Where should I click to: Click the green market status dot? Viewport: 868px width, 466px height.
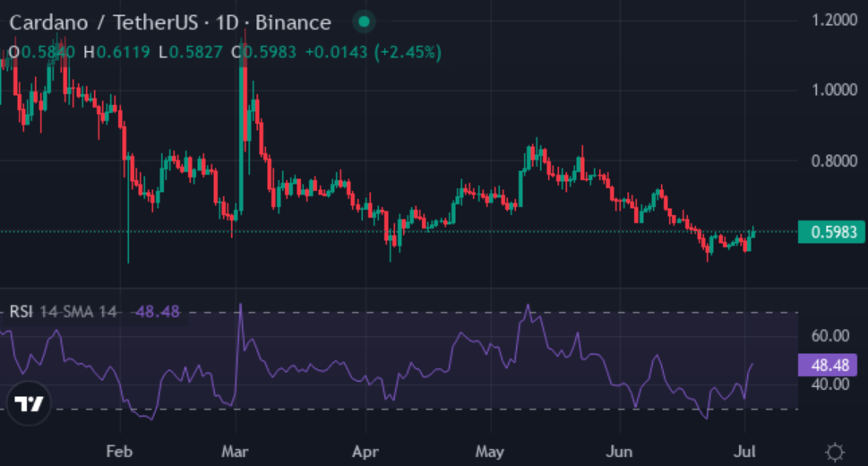click(365, 22)
